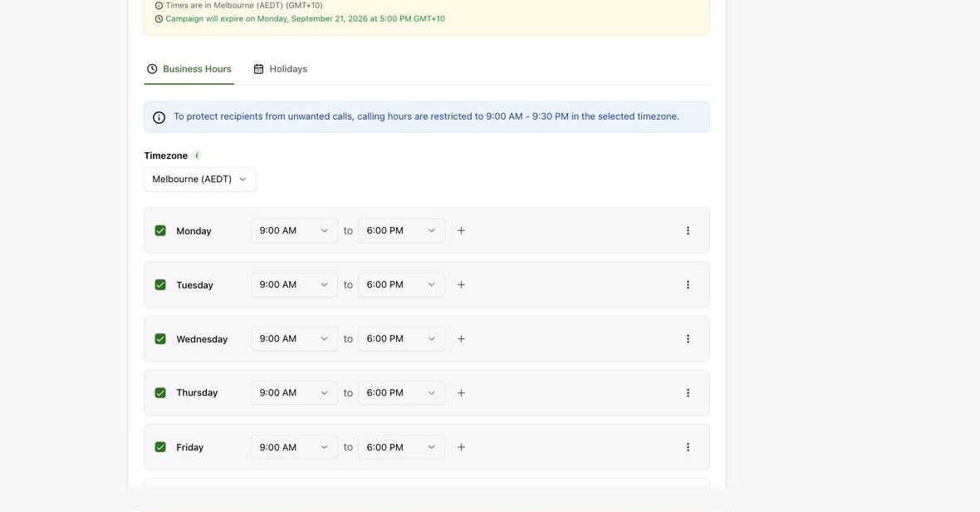Click the campaign expiry notice text
The height and width of the screenshot is (512, 980).
click(305, 19)
